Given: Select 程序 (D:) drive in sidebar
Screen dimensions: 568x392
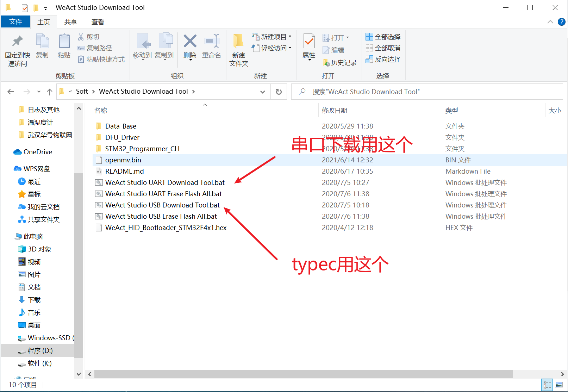Looking at the screenshot, I should click(40, 350).
